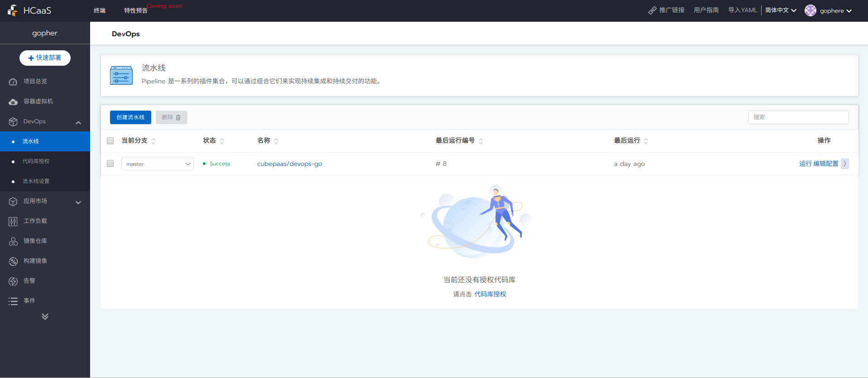Click the gophere user avatar
The image size is (868, 378).
coord(810,10)
